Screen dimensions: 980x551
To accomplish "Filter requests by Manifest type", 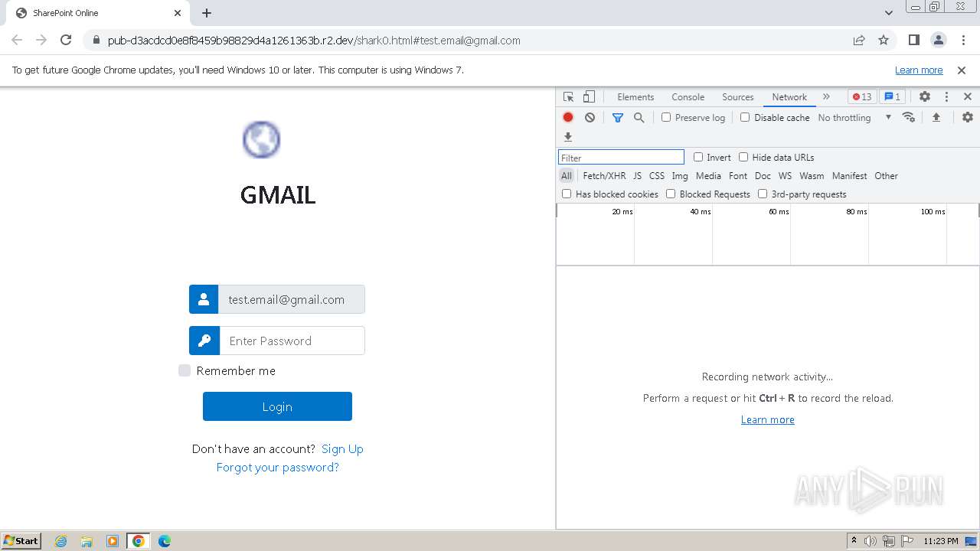I will click(850, 176).
